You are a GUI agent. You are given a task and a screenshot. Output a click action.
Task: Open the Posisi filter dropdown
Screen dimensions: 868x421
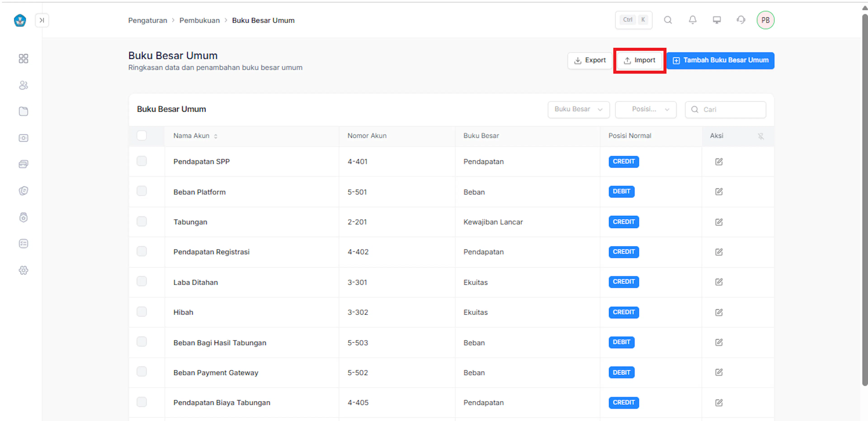tap(645, 109)
